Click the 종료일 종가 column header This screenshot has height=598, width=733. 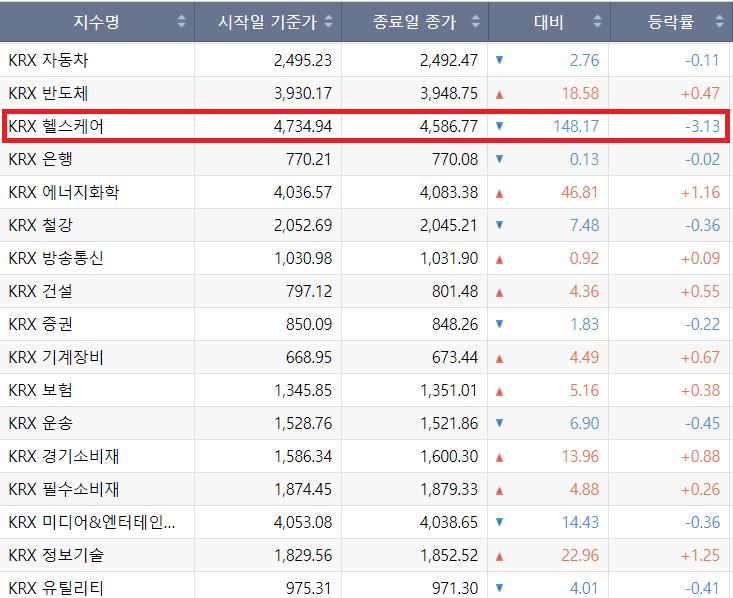click(415, 22)
